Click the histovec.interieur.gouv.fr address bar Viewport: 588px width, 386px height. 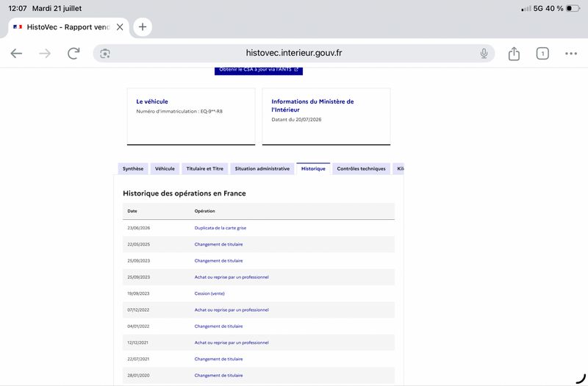(x=293, y=53)
